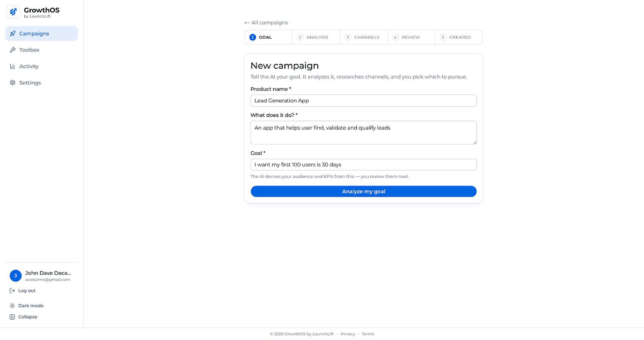Open Activity via its bar chart icon
This screenshot has width=644, height=340.
tap(12, 66)
